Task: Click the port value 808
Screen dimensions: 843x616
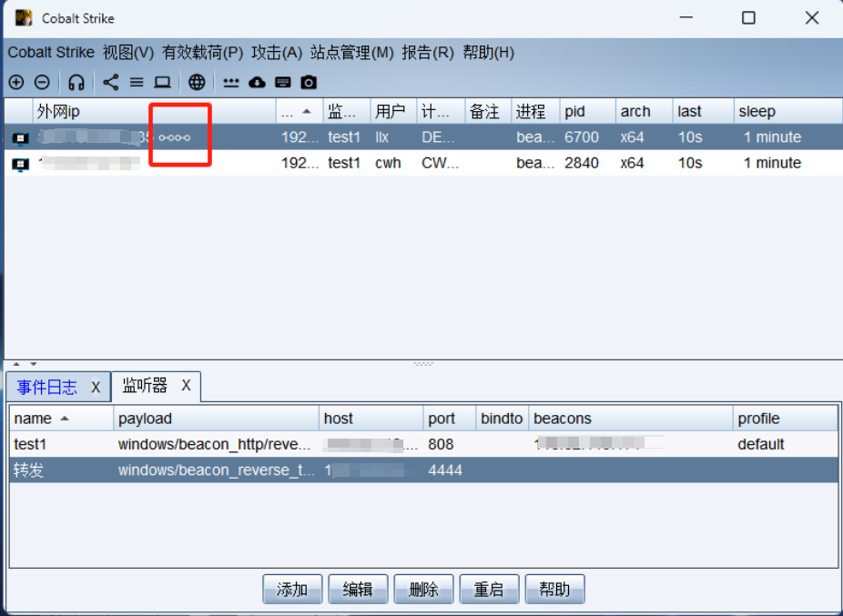Action: click(x=441, y=444)
